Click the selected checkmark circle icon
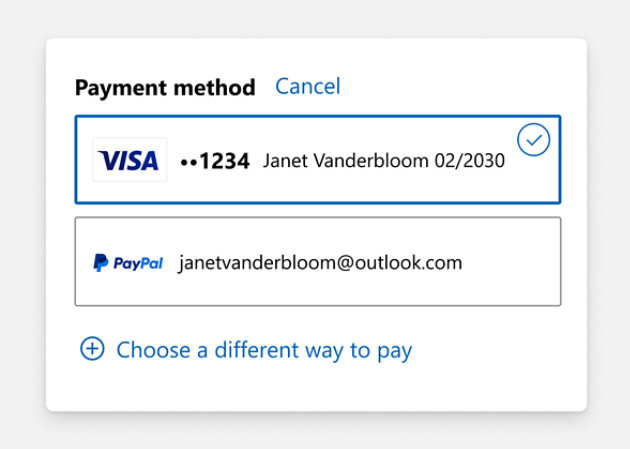 [x=533, y=140]
